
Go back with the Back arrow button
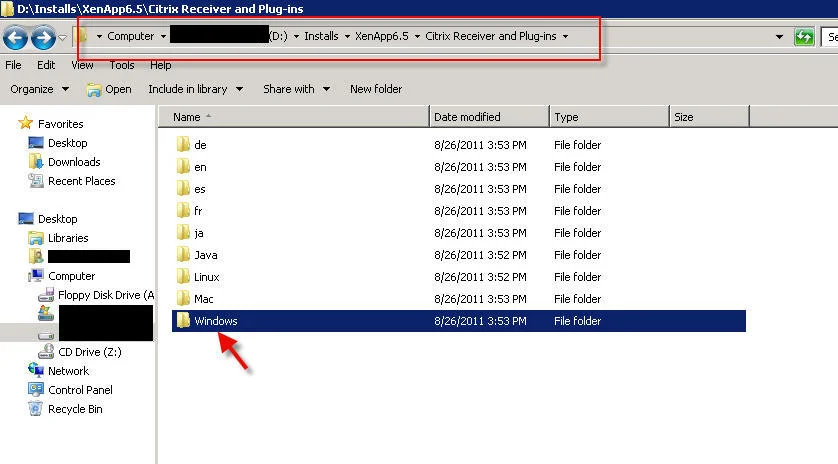(15, 37)
